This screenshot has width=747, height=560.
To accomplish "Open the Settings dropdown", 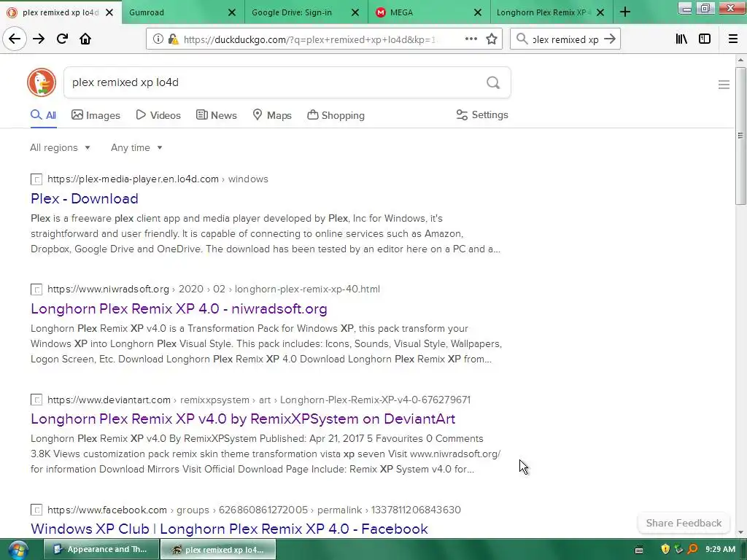I will [482, 114].
